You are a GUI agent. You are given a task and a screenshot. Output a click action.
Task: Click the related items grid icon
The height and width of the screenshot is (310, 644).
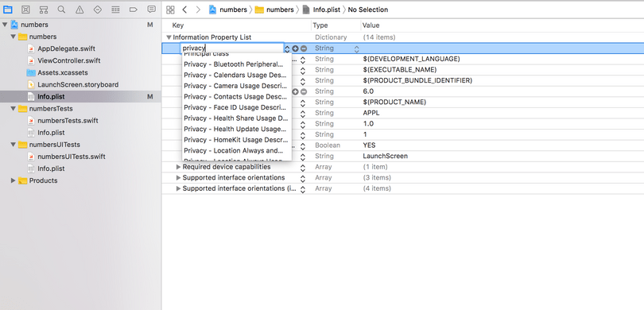(170, 10)
